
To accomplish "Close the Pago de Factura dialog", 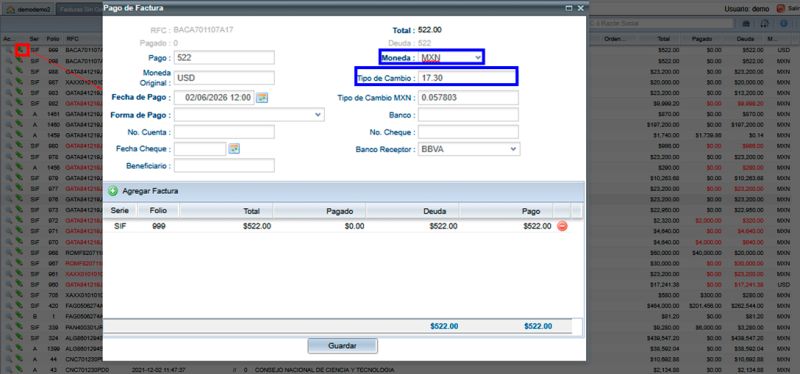I will pyautogui.click(x=581, y=8).
